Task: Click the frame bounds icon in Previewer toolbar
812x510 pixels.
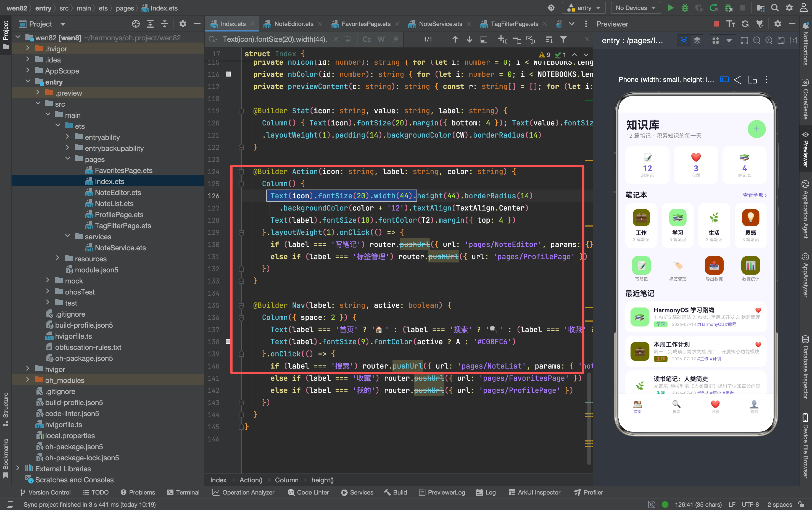Action: coord(745,41)
